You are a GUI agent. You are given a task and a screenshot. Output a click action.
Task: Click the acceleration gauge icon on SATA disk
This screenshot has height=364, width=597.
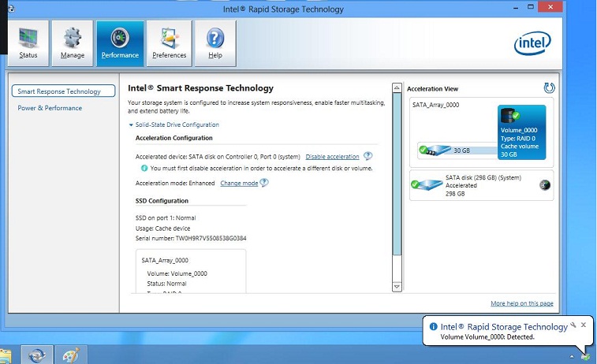[545, 185]
